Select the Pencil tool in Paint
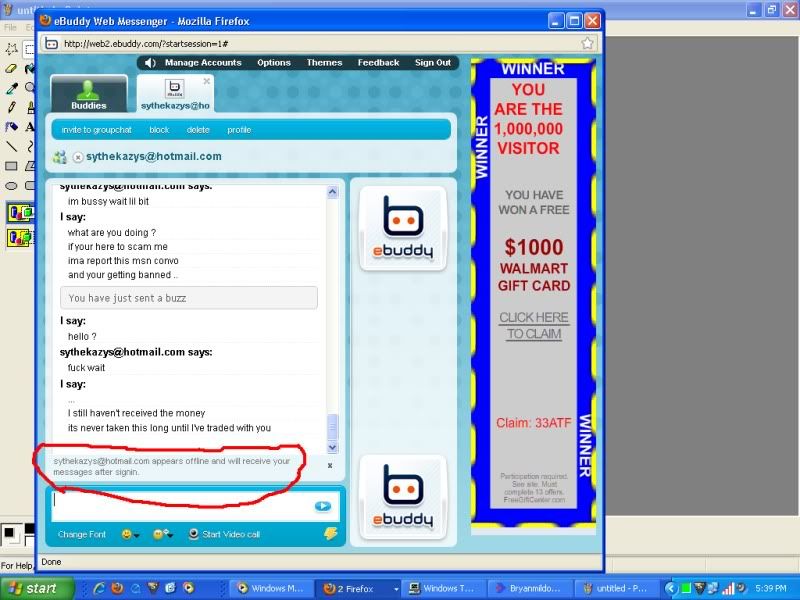 [11, 107]
